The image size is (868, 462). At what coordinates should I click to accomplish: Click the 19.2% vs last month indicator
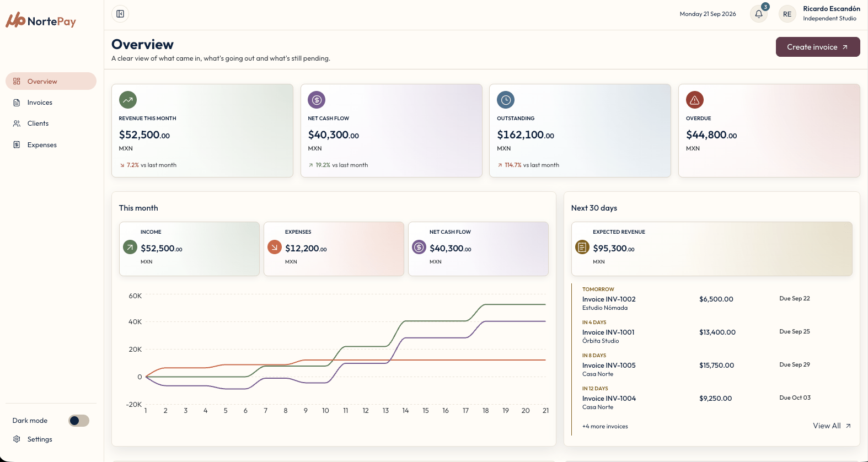click(338, 165)
